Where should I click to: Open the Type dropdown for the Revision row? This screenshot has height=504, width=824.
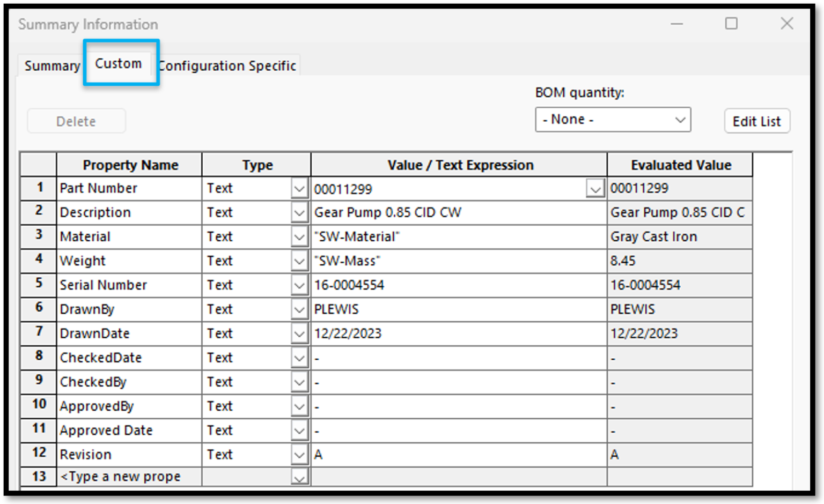pos(299,454)
